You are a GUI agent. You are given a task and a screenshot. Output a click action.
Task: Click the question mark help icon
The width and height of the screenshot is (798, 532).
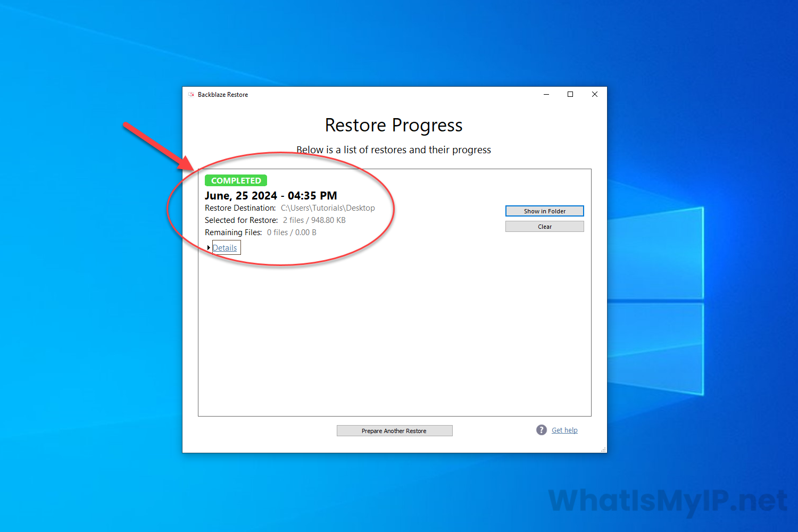(x=542, y=430)
